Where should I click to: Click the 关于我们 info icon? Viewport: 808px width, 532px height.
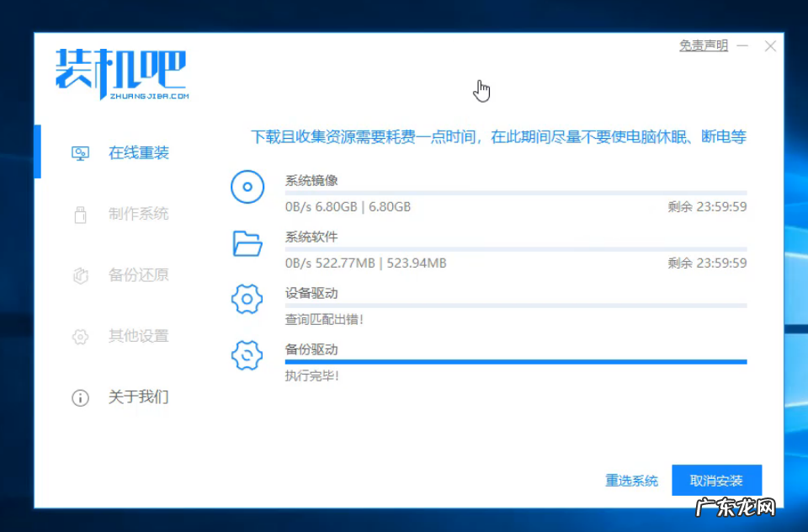tap(80, 397)
